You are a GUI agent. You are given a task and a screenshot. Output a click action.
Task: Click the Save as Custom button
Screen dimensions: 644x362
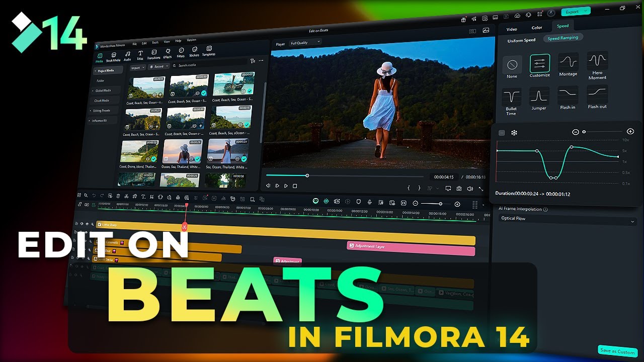pos(618,351)
